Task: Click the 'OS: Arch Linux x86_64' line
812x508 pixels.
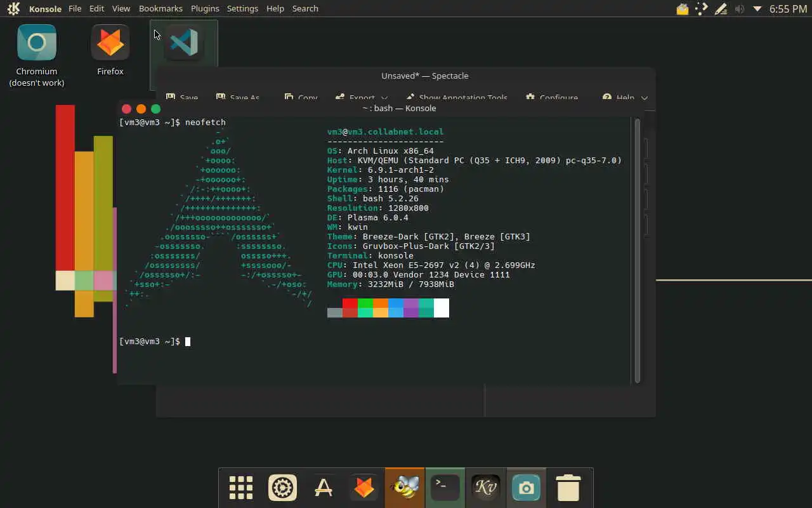Action: point(381,150)
